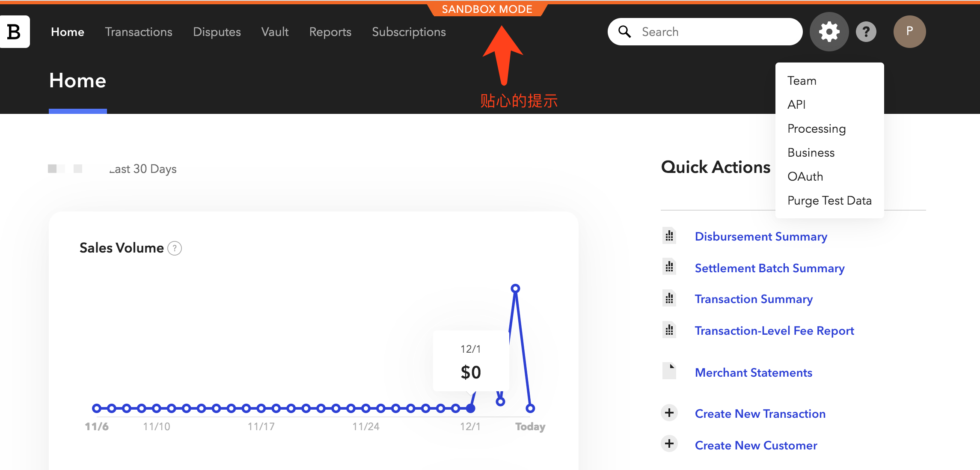Select Team from the settings menu
The width and height of the screenshot is (980, 470).
click(802, 80)
